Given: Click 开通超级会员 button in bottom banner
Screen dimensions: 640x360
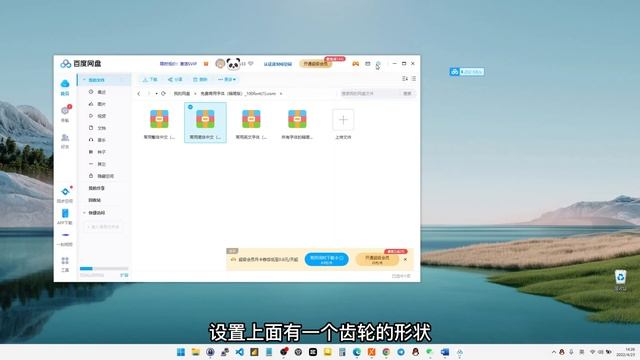Looking at the screenshot, I should click(x=377, y=259).
